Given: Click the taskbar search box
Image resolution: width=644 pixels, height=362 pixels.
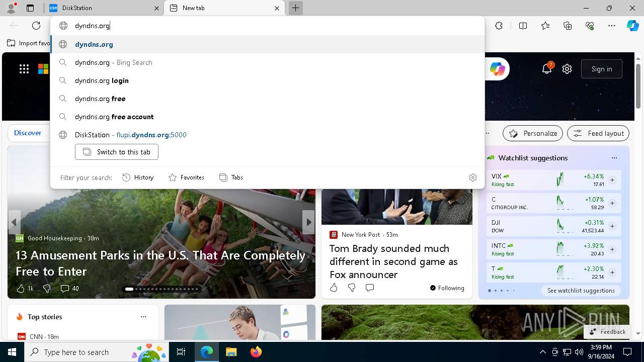Looking at the screenshot, I should pyautogui.click(x=98, y=352).
